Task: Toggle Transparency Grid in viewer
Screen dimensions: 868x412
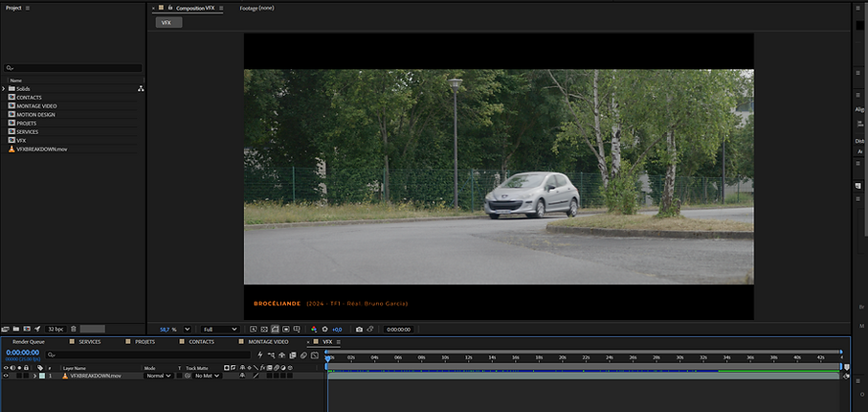Action: pos(264,330)
